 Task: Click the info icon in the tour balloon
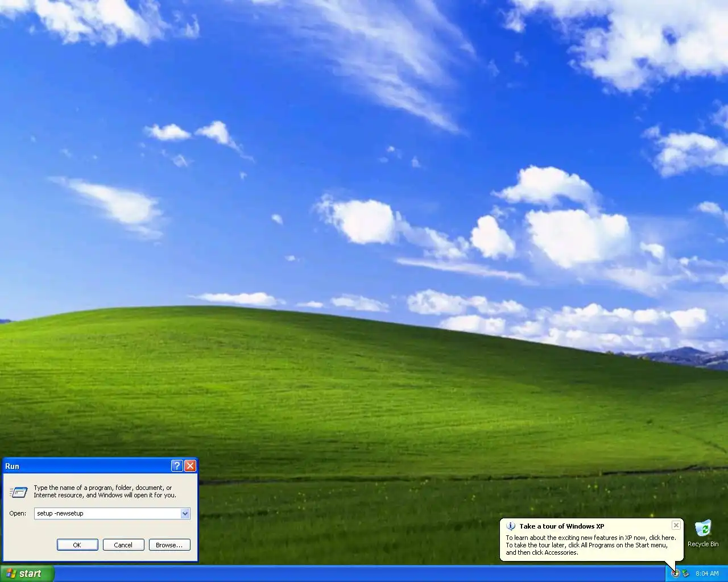point(511,526)
